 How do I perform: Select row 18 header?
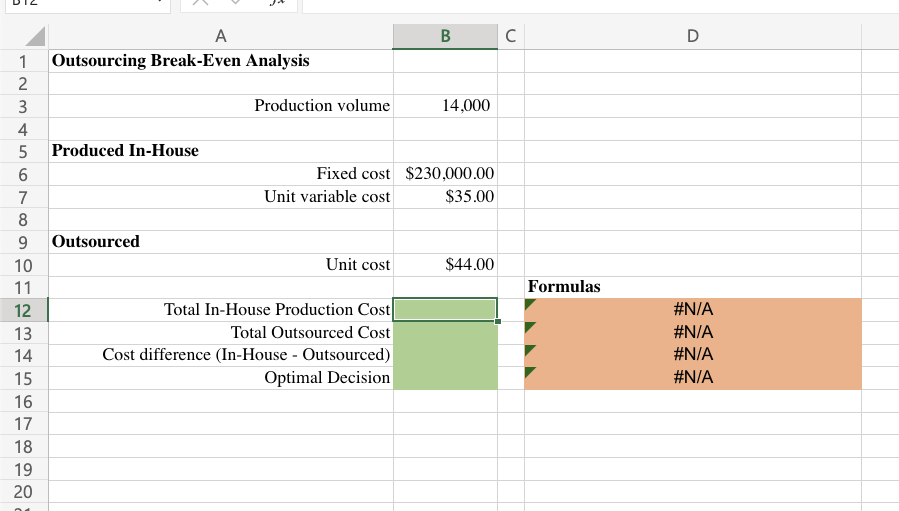point(24,446)
